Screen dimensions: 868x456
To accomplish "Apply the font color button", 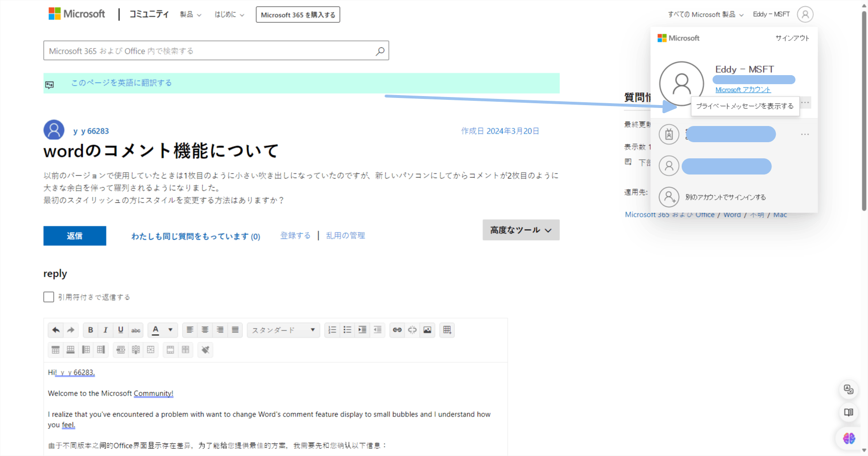I will click(155, 330).
